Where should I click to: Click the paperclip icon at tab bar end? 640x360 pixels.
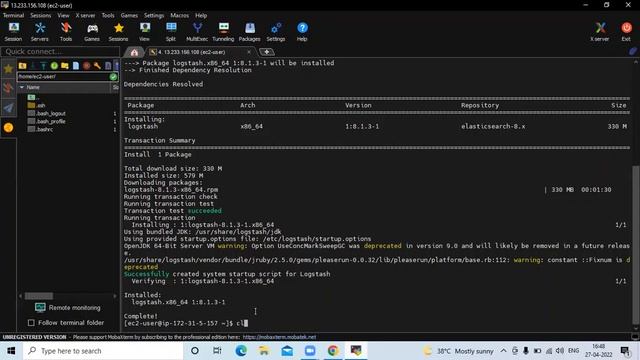(x=633, y=52)
